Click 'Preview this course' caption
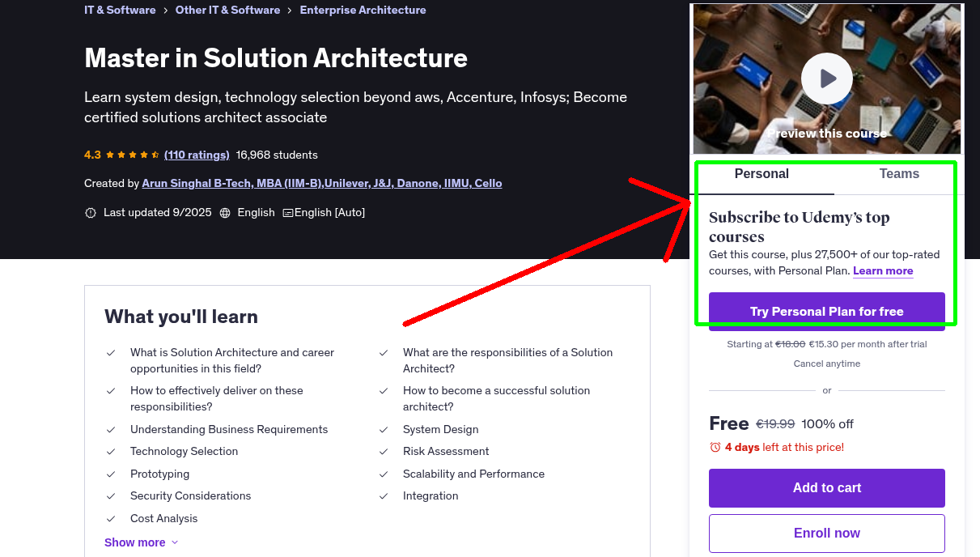Image resolution: width=980 pixels, height=557 pixels. tap(826, 134)
